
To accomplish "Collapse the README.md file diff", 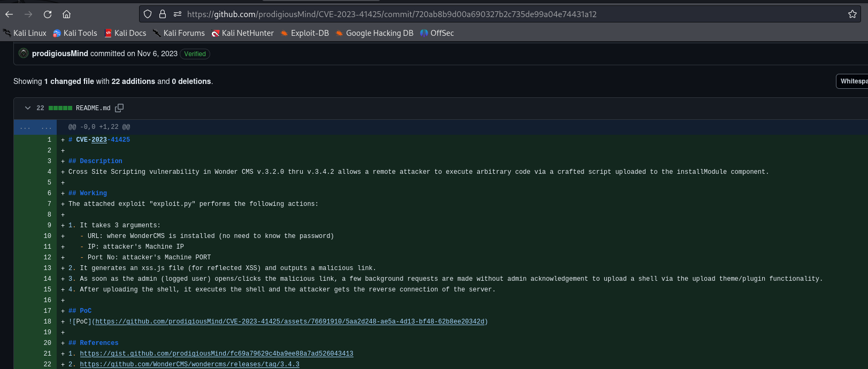I will pos(28,108).
